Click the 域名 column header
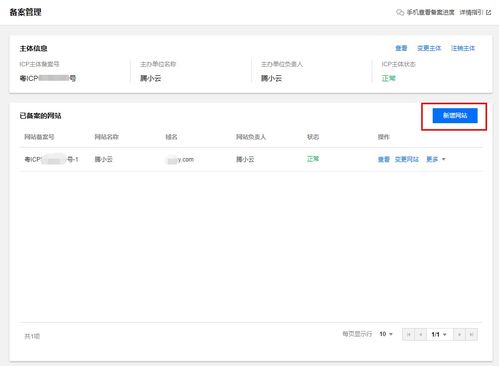The image size is (499, 366). click(x=171, y=137)
